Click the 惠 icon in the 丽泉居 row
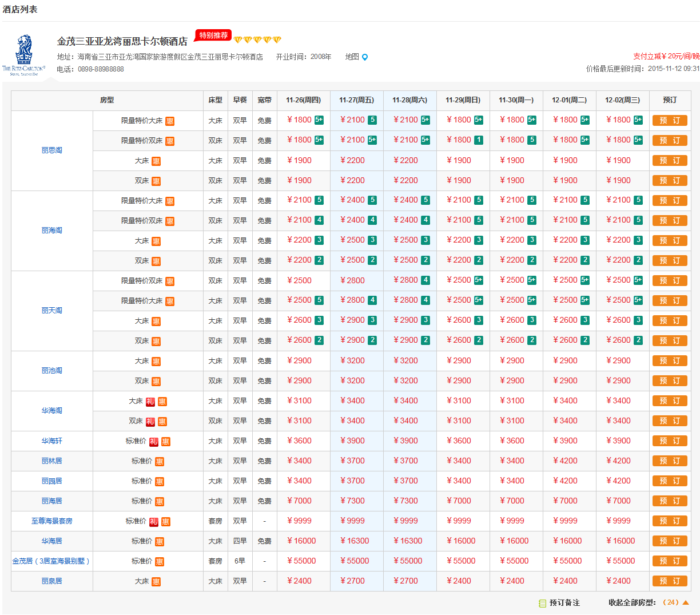Image resolution: width=700 pixels, height=615 pixels. pyautogui.click(x=156, y=582)
